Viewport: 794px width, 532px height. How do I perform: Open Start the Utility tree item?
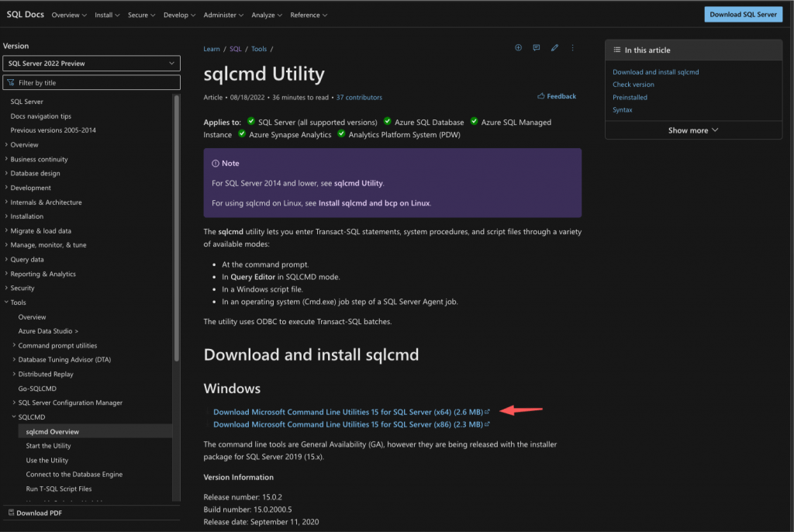point(49,446)
